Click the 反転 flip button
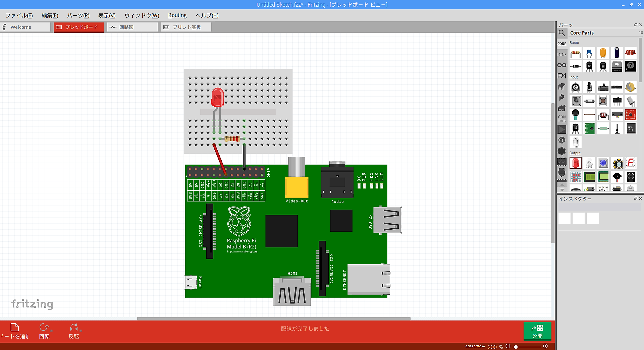Viewport: 644px width, 350px height. click(73, 331)
